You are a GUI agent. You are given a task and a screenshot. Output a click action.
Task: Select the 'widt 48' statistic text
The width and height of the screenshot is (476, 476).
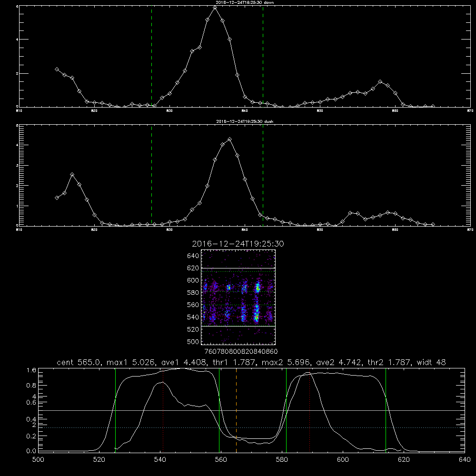click(x=431, y=362)
